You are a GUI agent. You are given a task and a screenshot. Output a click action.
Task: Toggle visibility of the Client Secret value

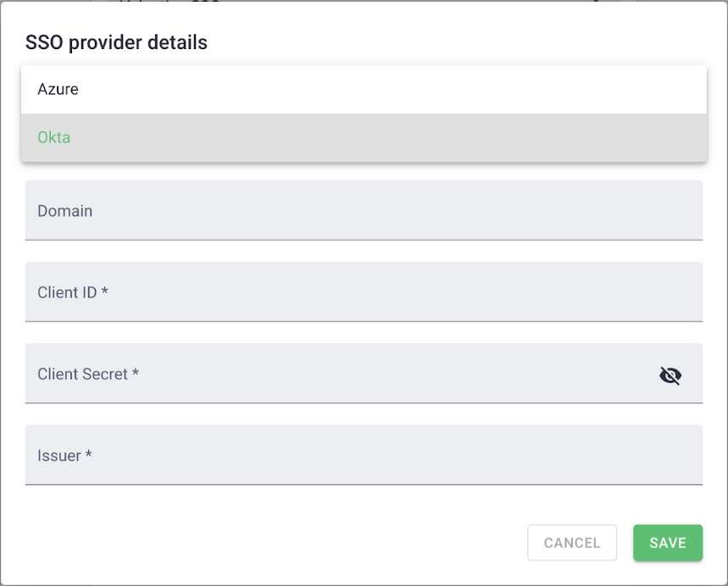pos(670,374)
